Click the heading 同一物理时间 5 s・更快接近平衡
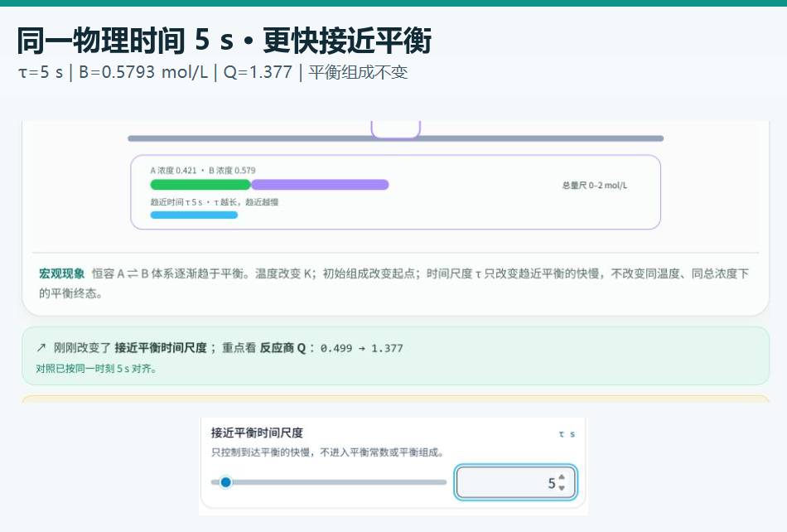 225,40
